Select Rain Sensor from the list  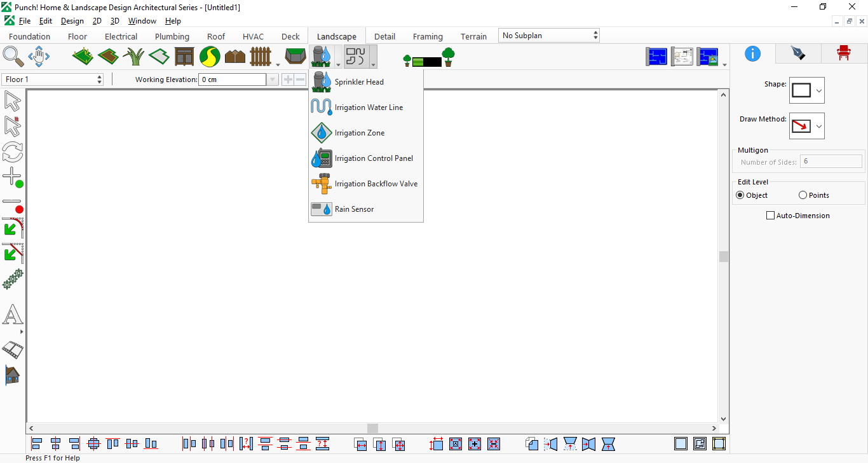pos(366,209)
